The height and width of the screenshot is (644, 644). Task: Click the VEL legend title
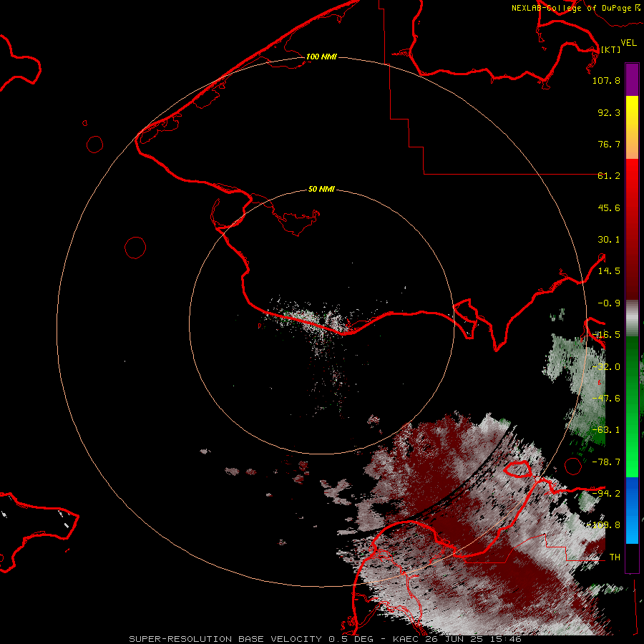coord(628,43)
